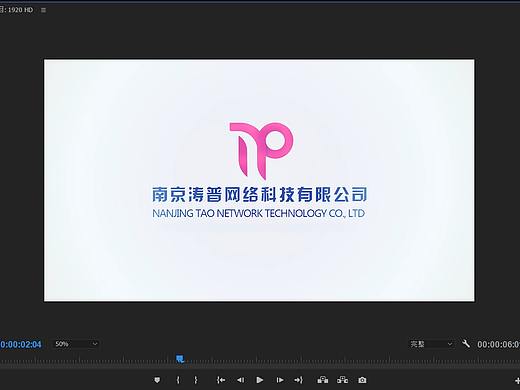
Task: Click the Lift button
Action: pyautogui.click(x=323, y=380)
